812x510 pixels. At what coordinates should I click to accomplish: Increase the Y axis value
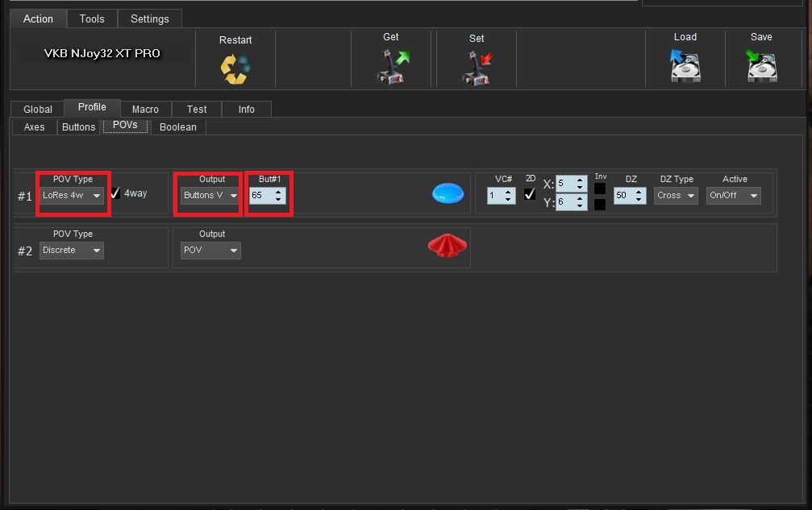tap(580, 199)
